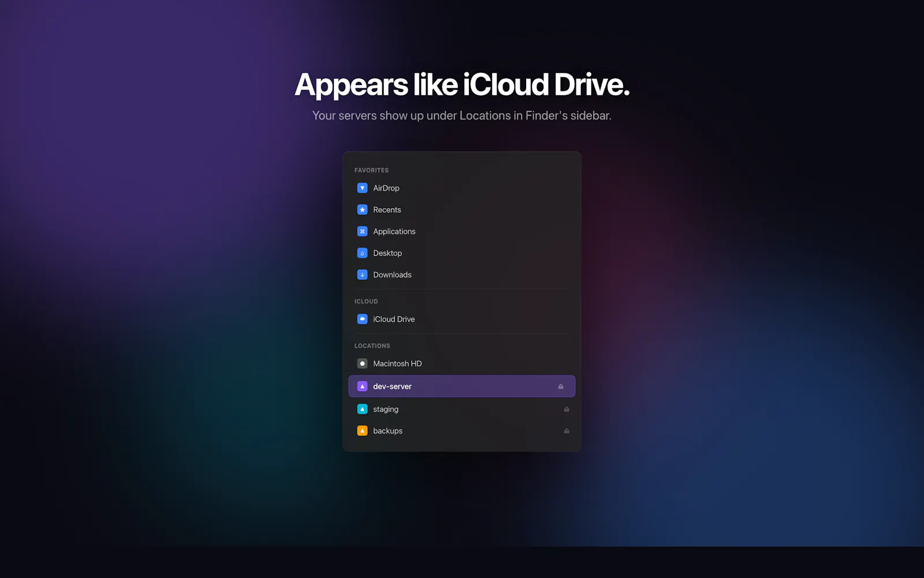Click the Downloads arrow icon
Screen dimensions: 924x578
click(x=362, y=275)
